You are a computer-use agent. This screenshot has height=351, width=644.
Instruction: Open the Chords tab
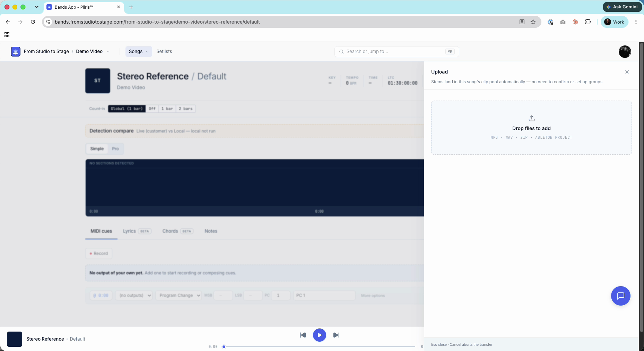pos(178,231)
